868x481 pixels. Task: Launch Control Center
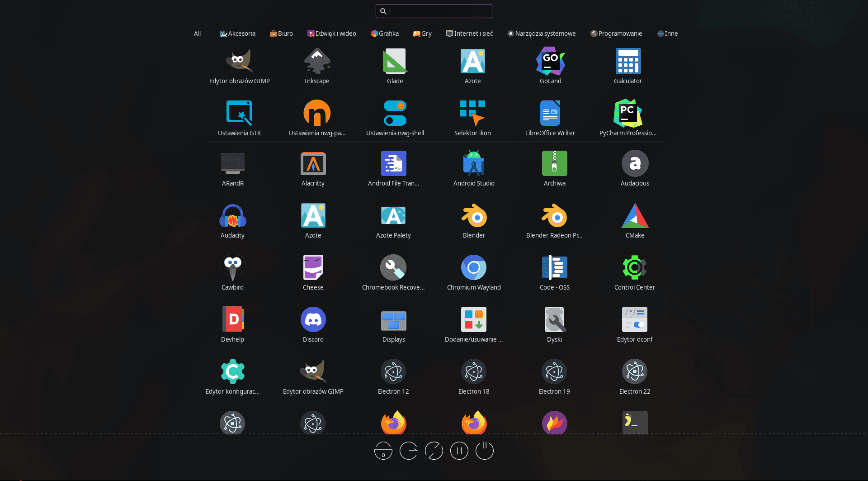635,272
